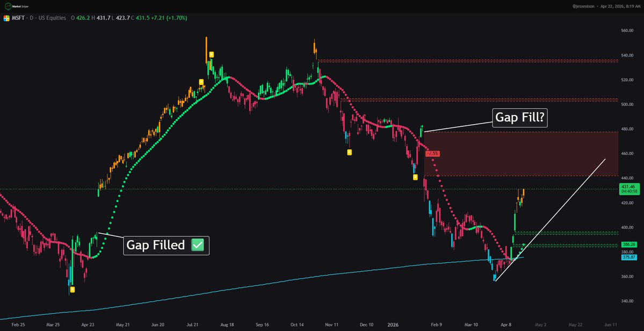Viewport: 644px width, 331px height.
Task: Click the green 386.26 price tag
Action: (x=629, y=244)
